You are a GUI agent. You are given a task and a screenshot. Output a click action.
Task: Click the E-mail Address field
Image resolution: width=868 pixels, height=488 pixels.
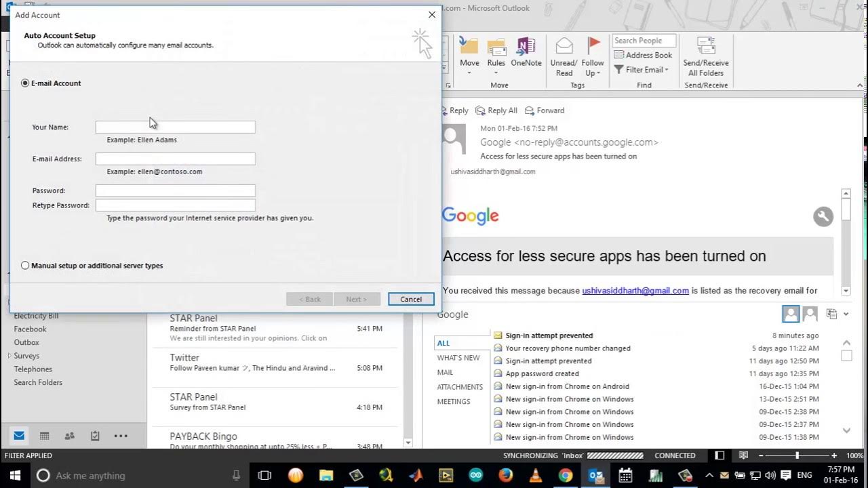[x=176, y=159]
